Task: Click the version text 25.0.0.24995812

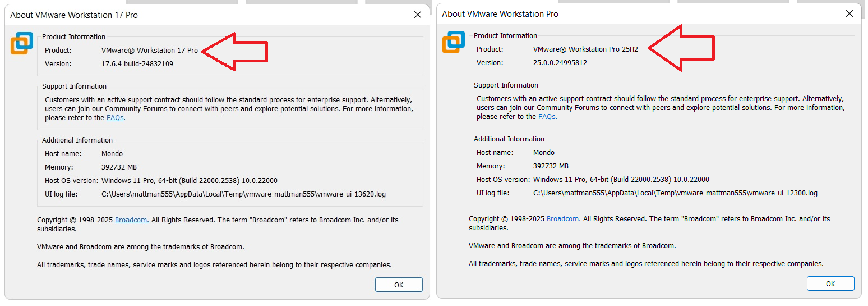Action: pyautogui.click(x=560, y=63)
